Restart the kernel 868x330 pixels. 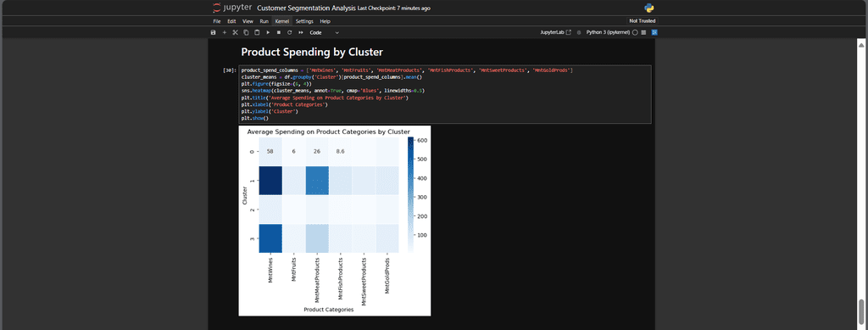tap(290, 33)
